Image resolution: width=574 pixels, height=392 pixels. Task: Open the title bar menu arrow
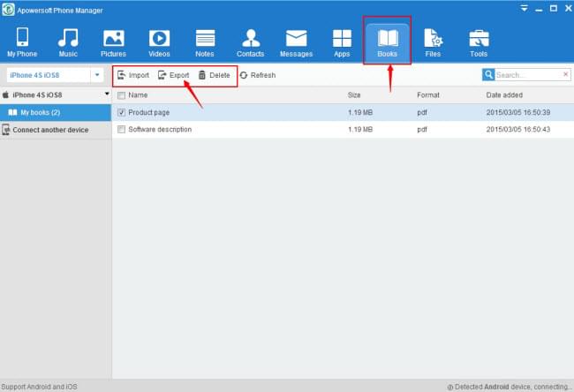point(525,8)
